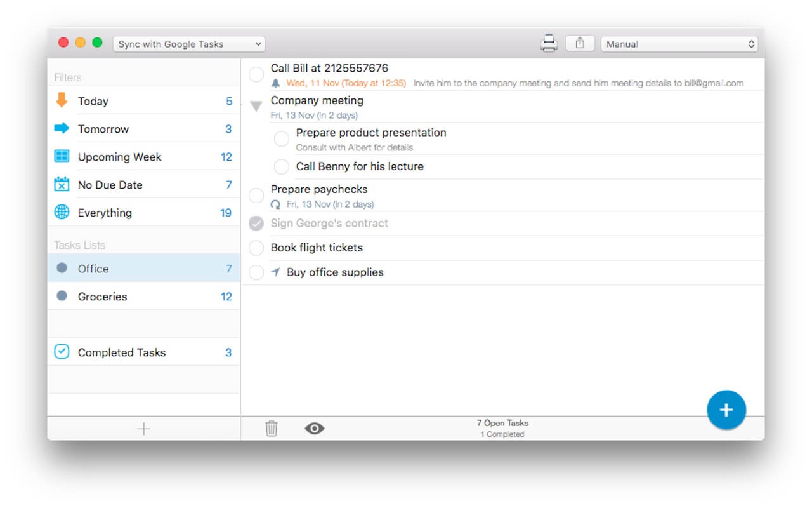Screen dimensions: 812x508
Task: Select the Office tasks list
Action: coord(144,268)
